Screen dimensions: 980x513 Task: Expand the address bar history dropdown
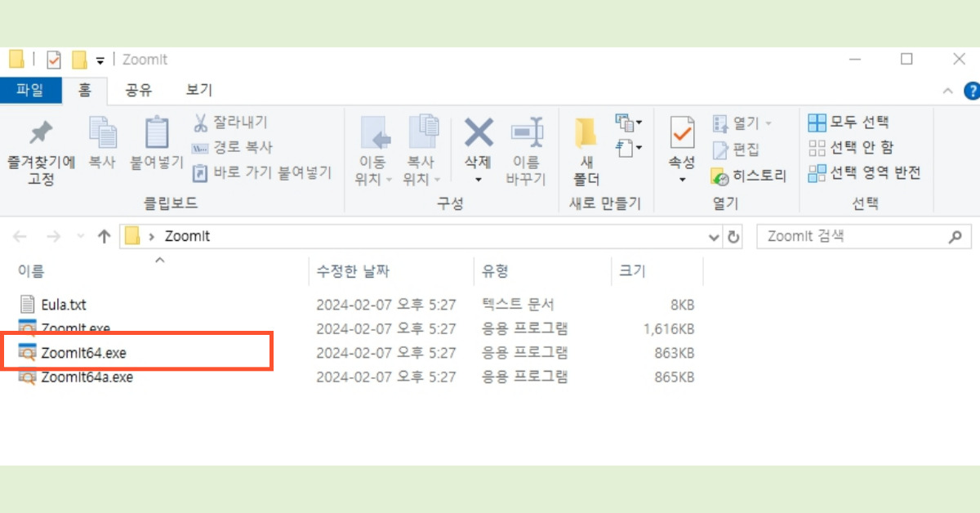[714, 237]
